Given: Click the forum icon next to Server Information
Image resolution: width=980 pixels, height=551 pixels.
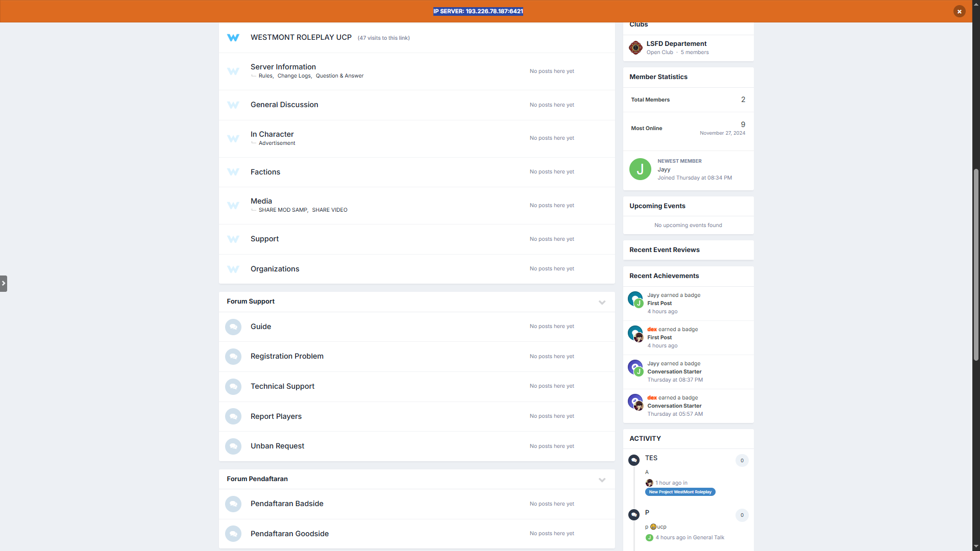Looking at the screenshot, I should coord(233,71).
